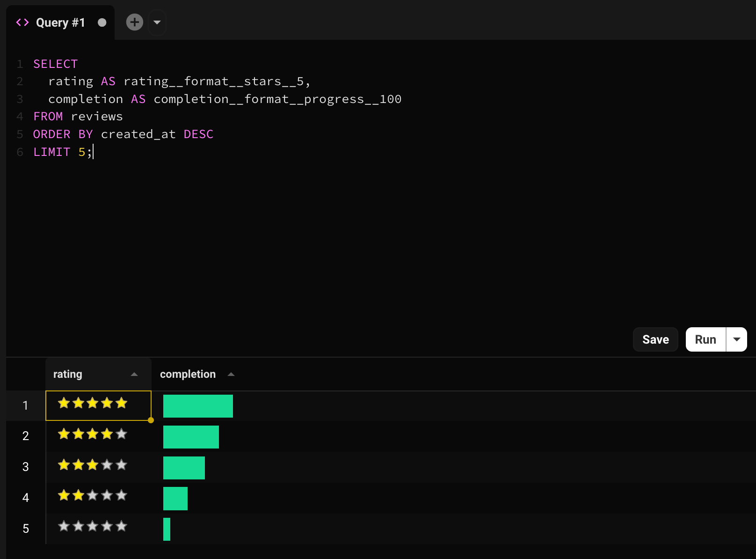
Task: Click the longest green completion progress bar
Action: click(x=198, y=406)
